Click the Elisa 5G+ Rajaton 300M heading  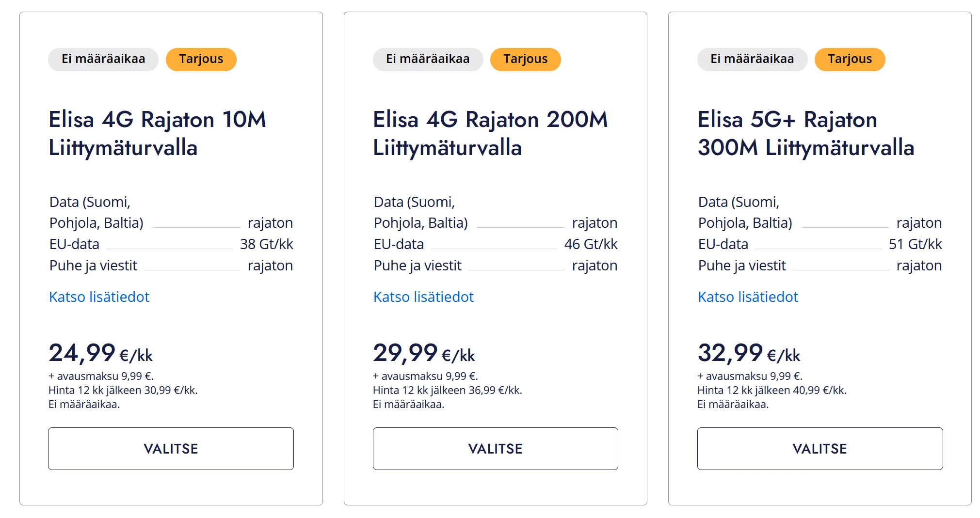805,133
